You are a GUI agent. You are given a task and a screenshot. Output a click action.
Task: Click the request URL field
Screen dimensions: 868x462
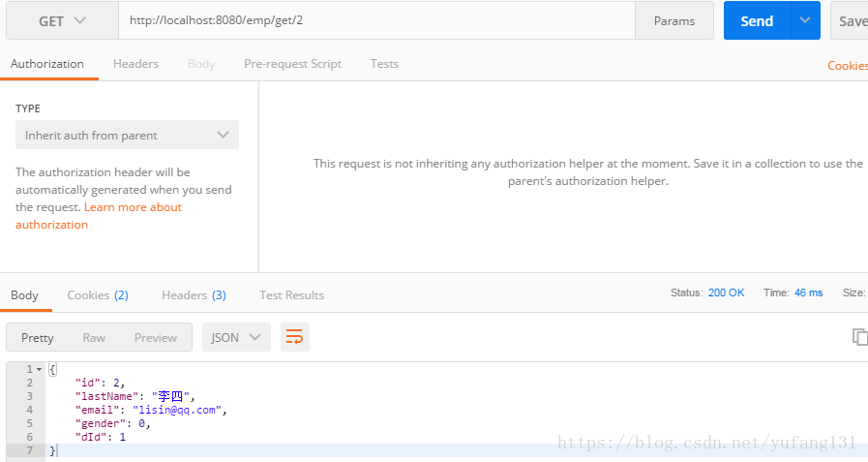pyautogui.click(x=376, y=21)
